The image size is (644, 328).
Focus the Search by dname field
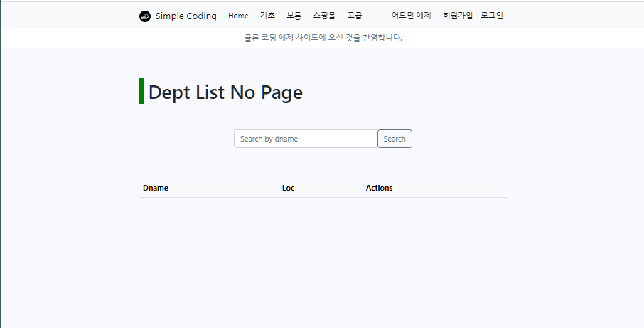click(x=306, y=139)
